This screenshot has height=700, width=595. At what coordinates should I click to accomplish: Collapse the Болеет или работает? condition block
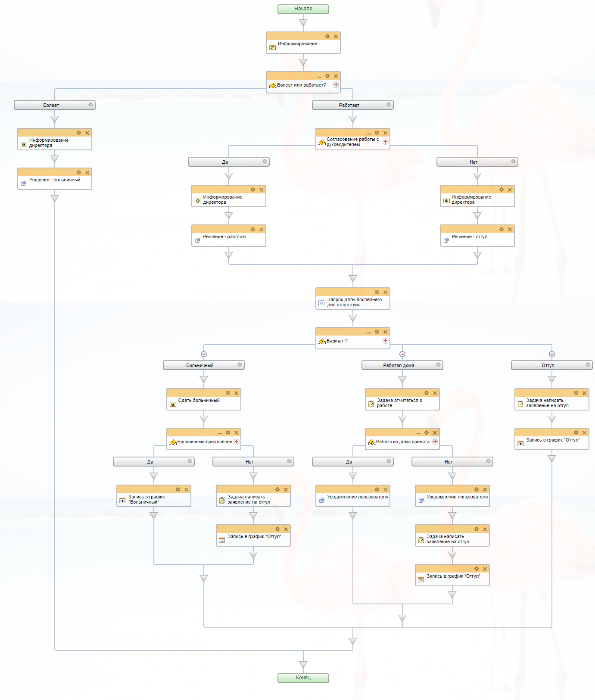[x=319, y=77]
